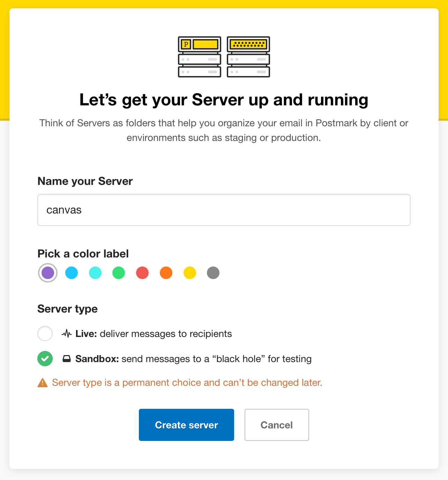Click the Sandbox green checkmark toggle

point(45,359)
